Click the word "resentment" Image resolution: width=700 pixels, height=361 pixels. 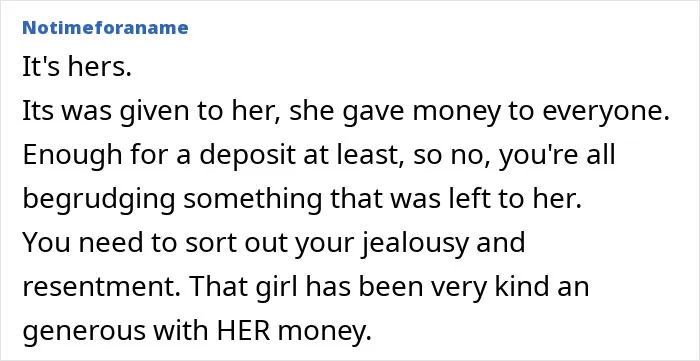tap(97, 288)
